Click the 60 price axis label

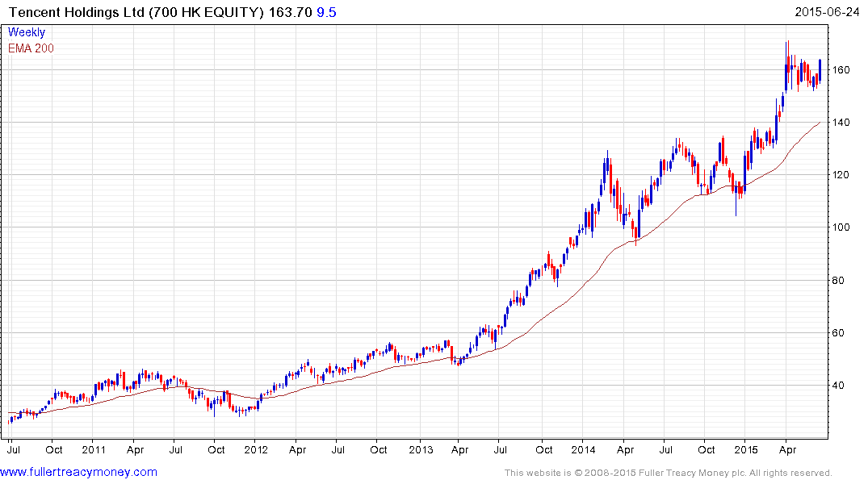click(x=838, y=333)
